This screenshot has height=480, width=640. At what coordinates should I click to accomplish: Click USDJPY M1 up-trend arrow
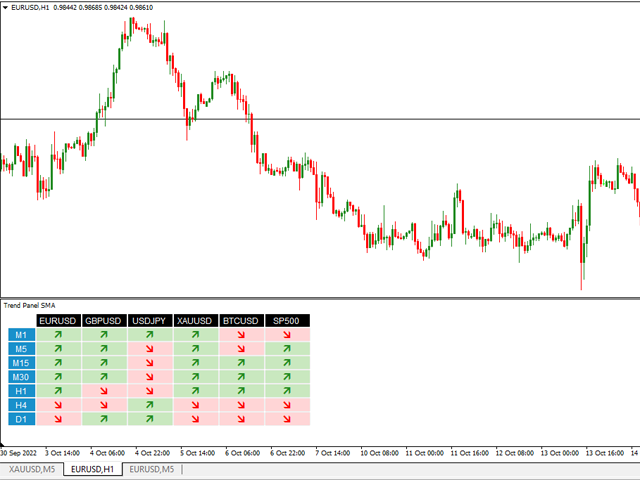(150, 335)
